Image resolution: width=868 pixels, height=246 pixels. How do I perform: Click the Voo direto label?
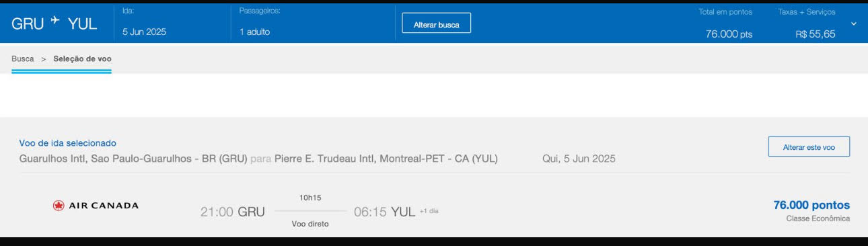(310, 224)
